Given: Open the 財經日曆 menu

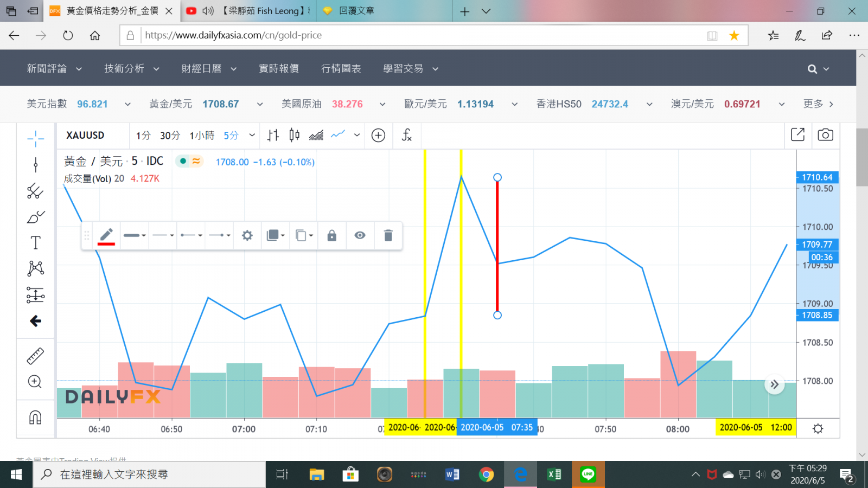Looking at the screenshot, I should click(209, 69).
